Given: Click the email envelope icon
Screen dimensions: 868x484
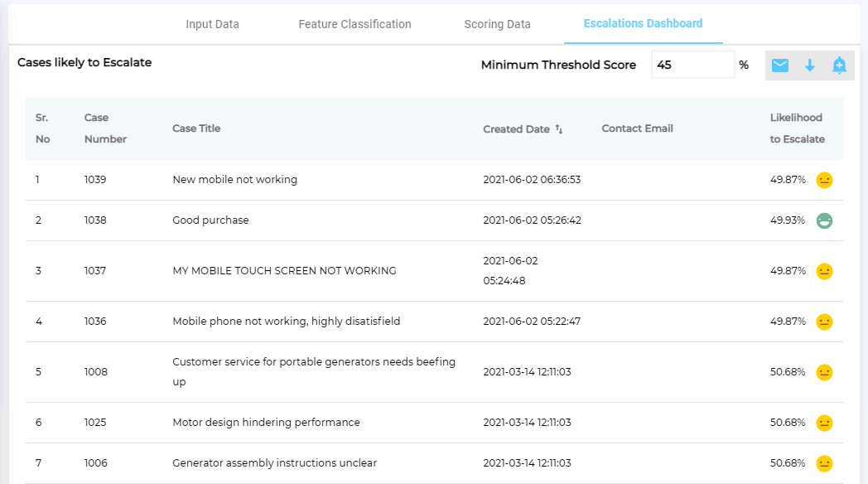Looking at the screenshot, I should click(779, 65).
